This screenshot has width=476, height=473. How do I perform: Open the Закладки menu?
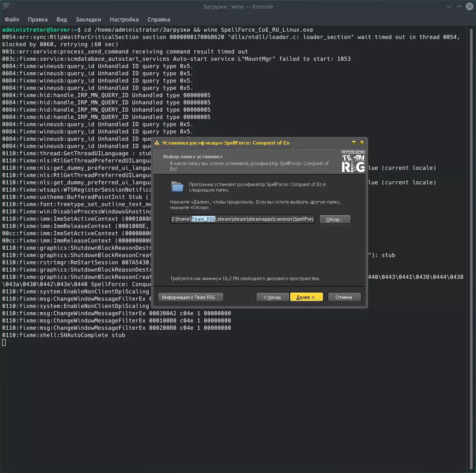pyautogui.click(x=88, y=19)
